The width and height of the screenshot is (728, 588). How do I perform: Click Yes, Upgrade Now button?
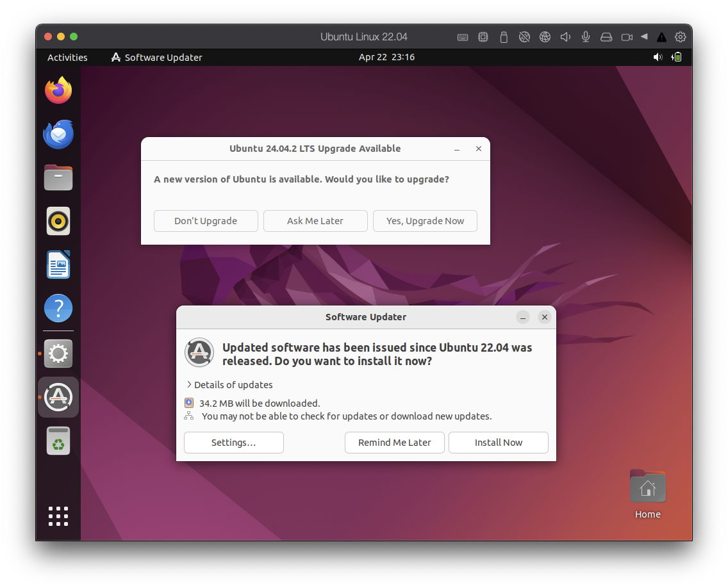pos(425,221)
